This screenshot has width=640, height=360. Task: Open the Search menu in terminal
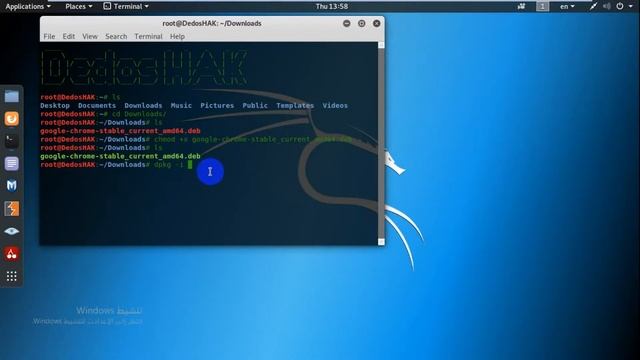click(116, 36)
